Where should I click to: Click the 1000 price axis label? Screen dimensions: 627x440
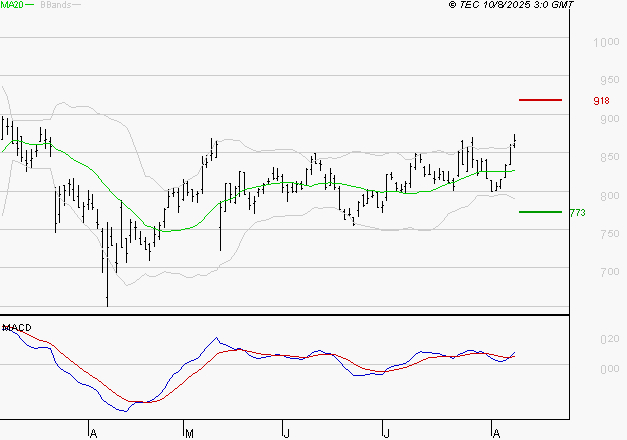pyautogui.click(x=605, y=43)
